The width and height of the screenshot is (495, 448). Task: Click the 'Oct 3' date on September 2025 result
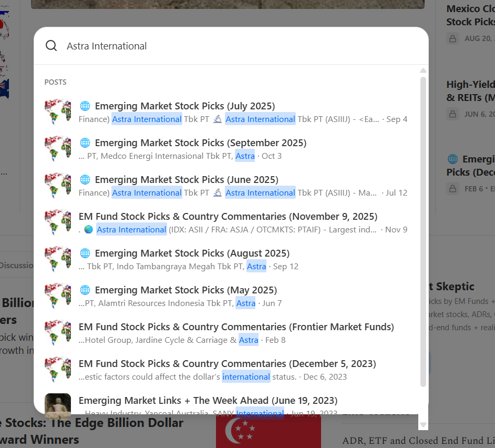pos(272,156)
